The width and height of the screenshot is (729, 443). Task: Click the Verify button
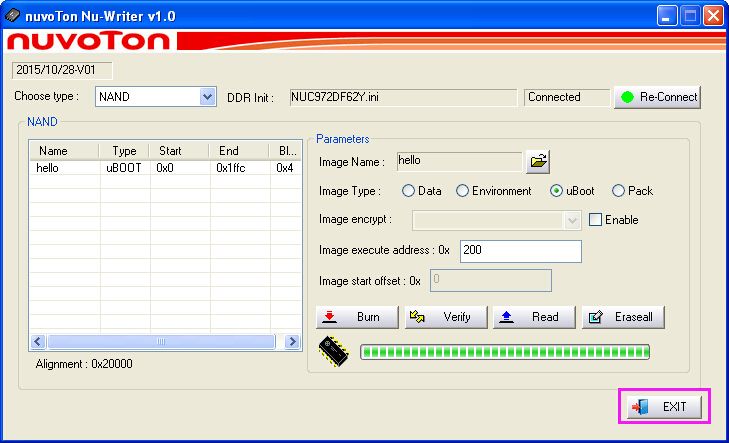click(446, 317)
